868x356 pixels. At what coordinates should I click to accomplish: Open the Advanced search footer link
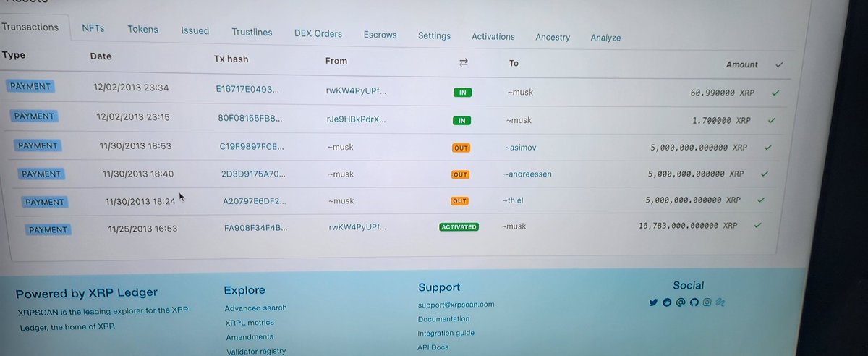click(x=255, y=308)
